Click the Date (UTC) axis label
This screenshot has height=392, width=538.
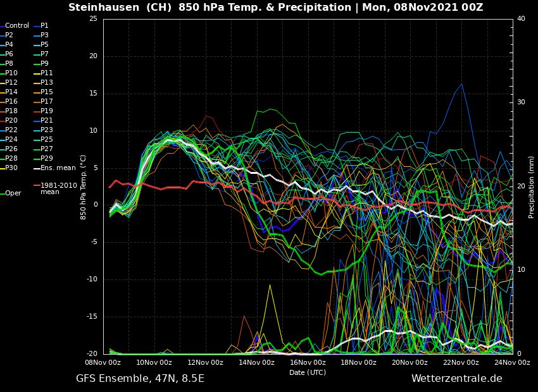[x=308, y=372]
